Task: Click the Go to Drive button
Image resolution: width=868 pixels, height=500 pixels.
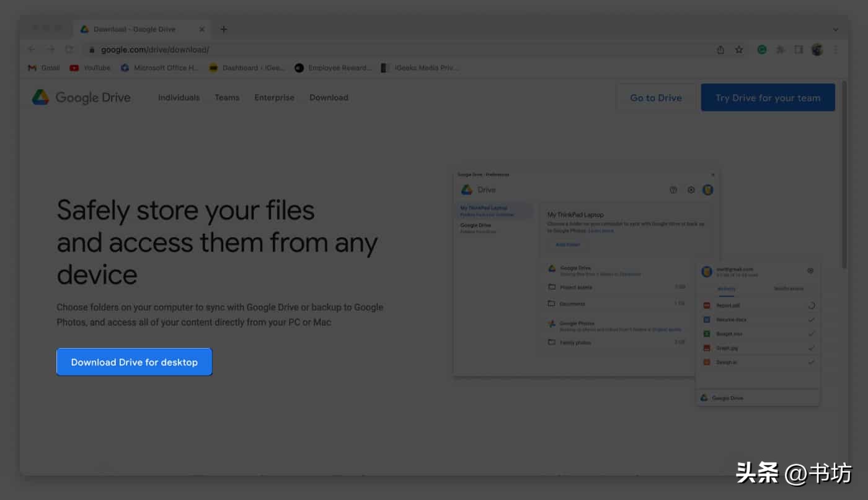Action: point(656,97)
